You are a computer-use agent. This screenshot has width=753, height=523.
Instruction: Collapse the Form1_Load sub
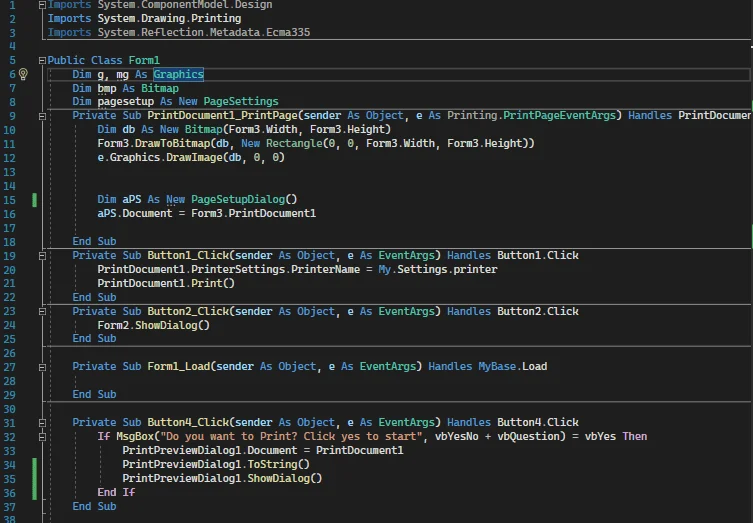42,367
